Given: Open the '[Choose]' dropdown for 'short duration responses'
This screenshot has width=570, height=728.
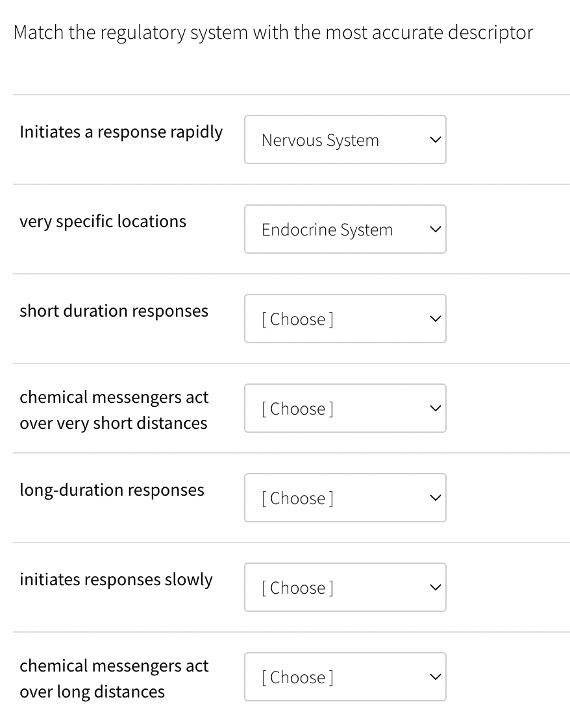Looking at the screenshot, I should (x=345, y=319).
